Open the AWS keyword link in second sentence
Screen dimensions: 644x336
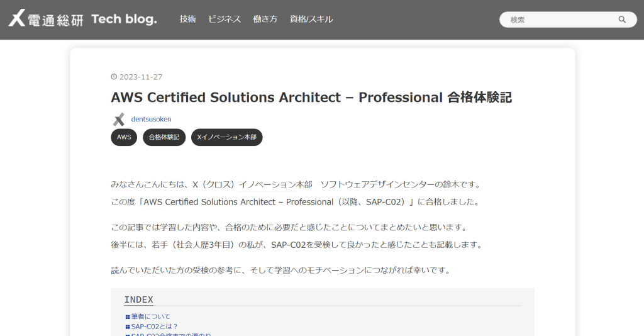coord(153,202)
